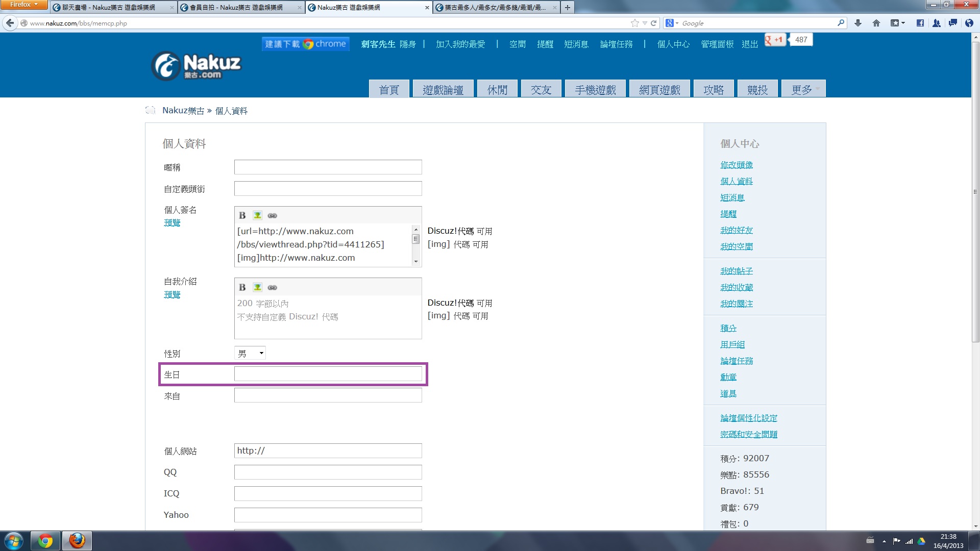This screenshot has width=980, height=551.
Task: Switch to 聊天廣場 browser tab
Action: click(x=113, y=7)
